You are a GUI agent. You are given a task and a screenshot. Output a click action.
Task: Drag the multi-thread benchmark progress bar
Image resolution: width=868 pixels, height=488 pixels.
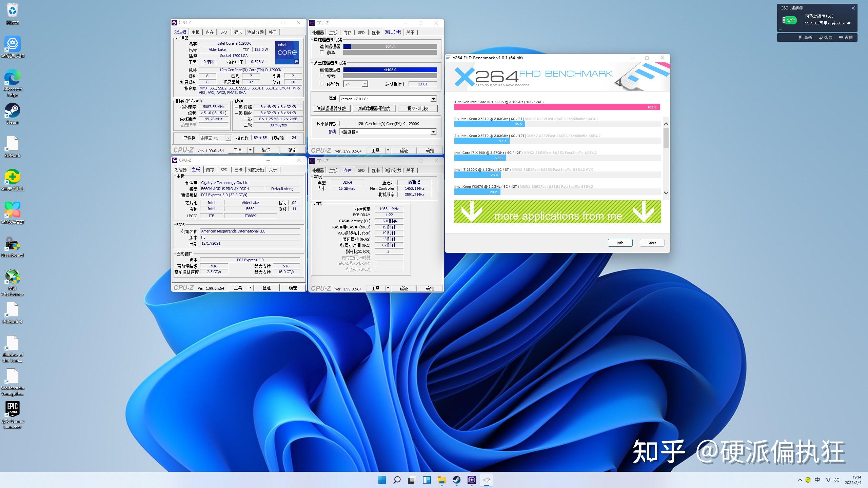[x=388, y=70]
